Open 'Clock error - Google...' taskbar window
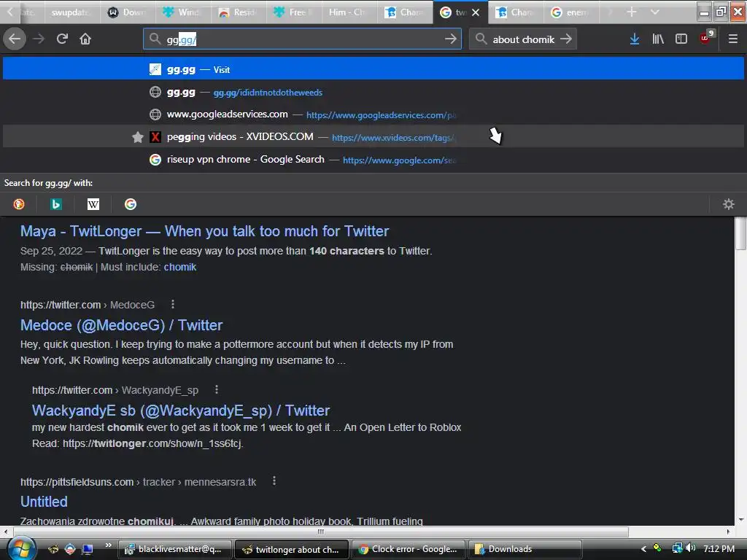This screenshot has height=560, width=747. 409,549
